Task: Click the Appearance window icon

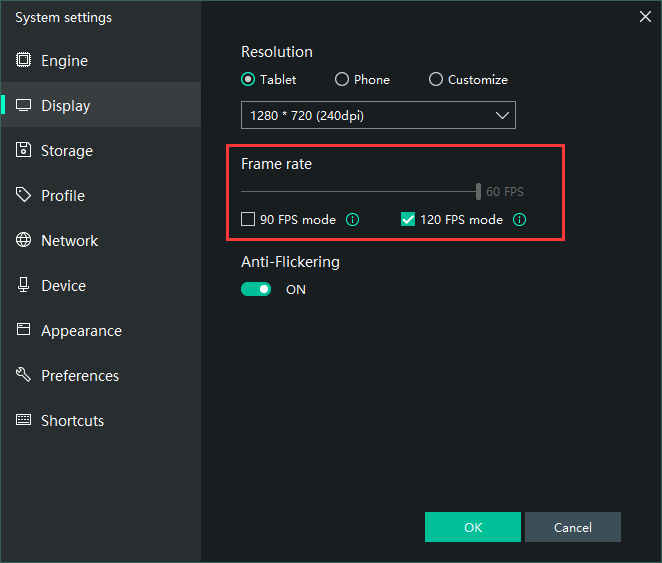Action: point(23,330)
